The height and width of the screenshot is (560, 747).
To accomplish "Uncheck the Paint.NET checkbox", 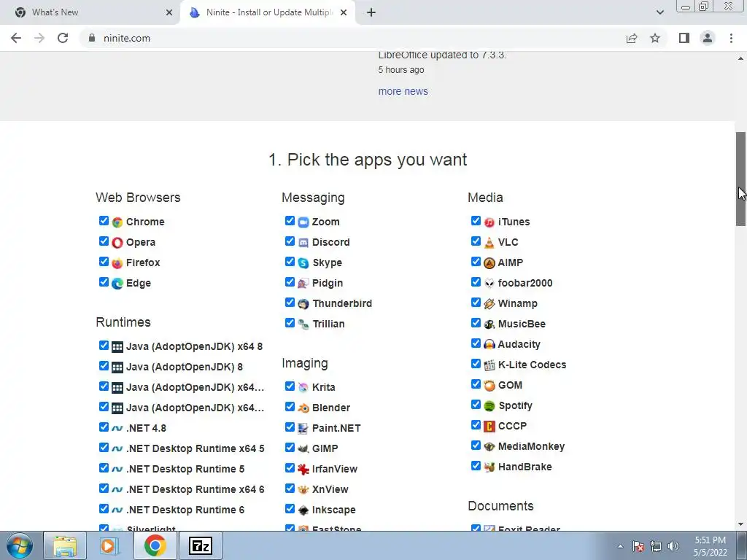I will (290, 427).
